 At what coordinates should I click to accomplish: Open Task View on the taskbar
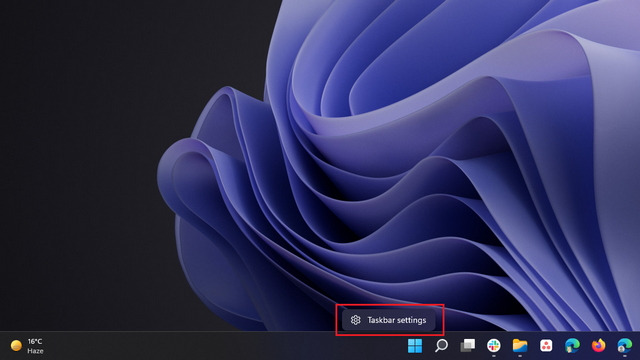coord(467,346)
